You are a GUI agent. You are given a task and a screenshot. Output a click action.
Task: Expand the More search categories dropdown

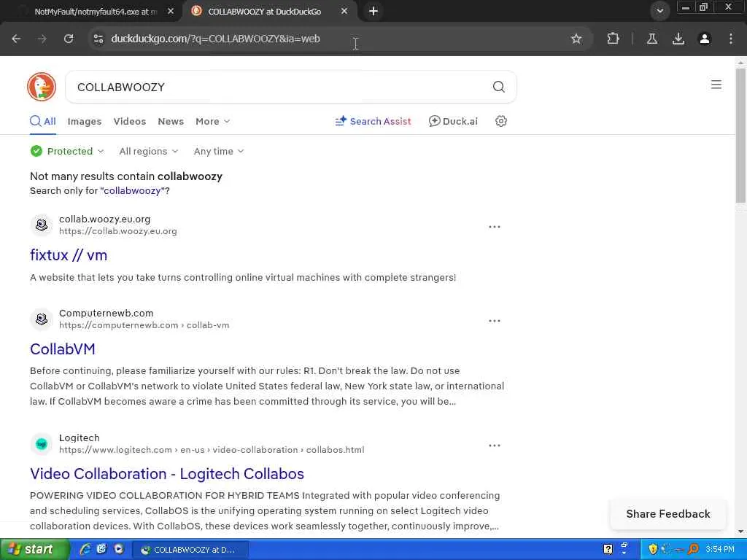pos(212,122)
